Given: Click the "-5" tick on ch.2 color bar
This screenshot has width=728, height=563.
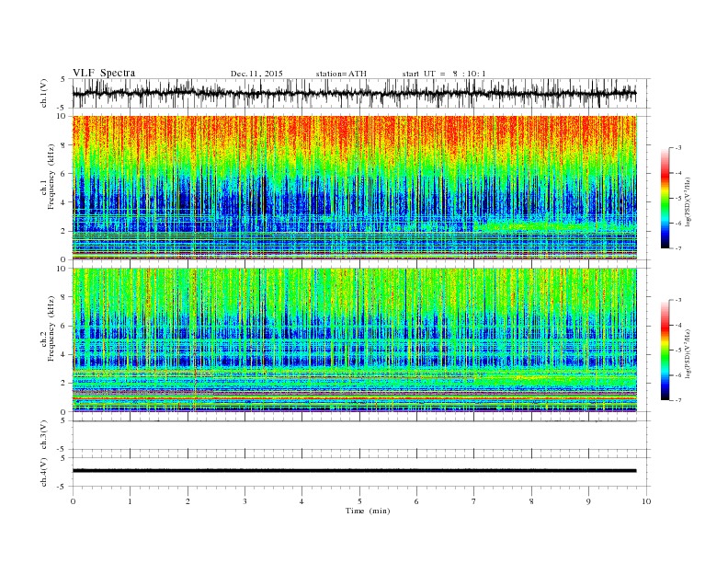Looking at the screenshot, I should point(677,350).
